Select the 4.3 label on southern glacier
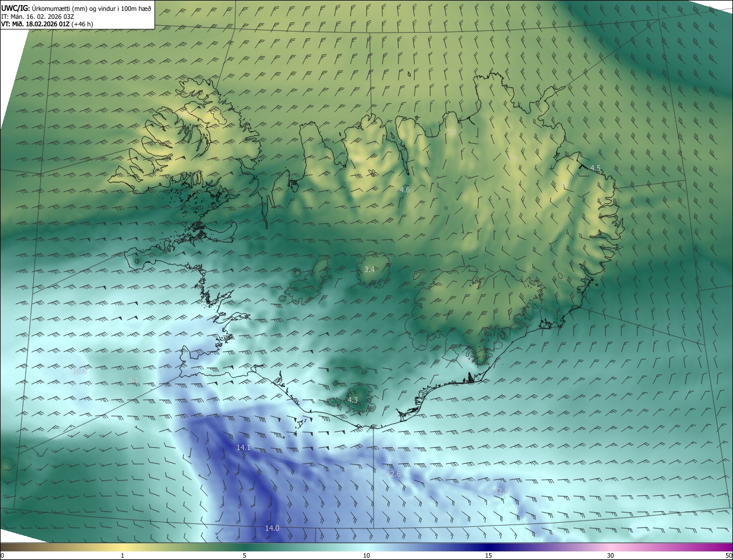The width and height of the screenshot is (733, 560). point(353,400)
